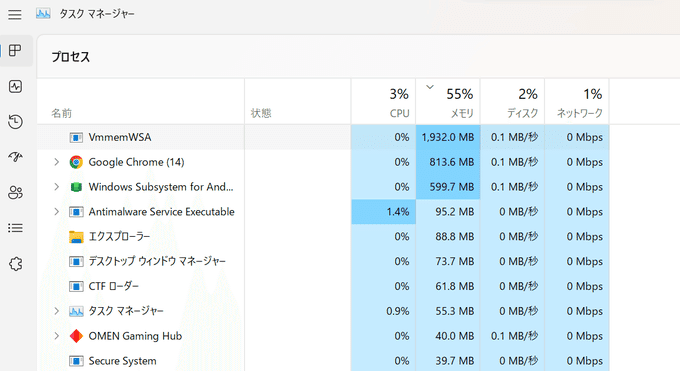Viewport: 680px width, 371px height.
Task: Sort by the ディスク column header
Action: 513,102
